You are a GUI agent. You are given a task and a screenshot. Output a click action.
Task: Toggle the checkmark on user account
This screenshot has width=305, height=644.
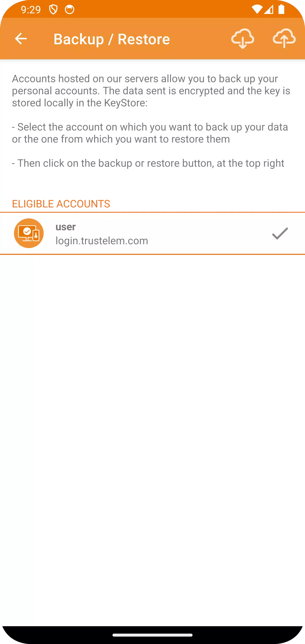pos(280,233)
